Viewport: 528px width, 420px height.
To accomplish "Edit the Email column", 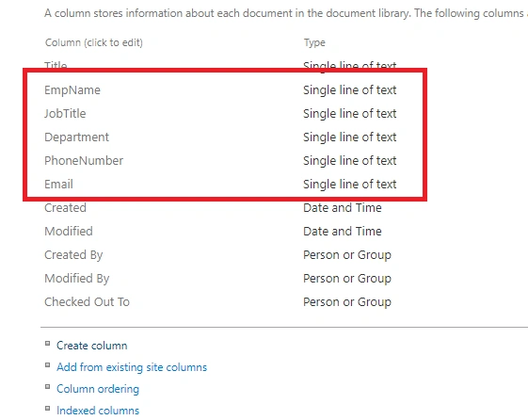I will [58, 185].
